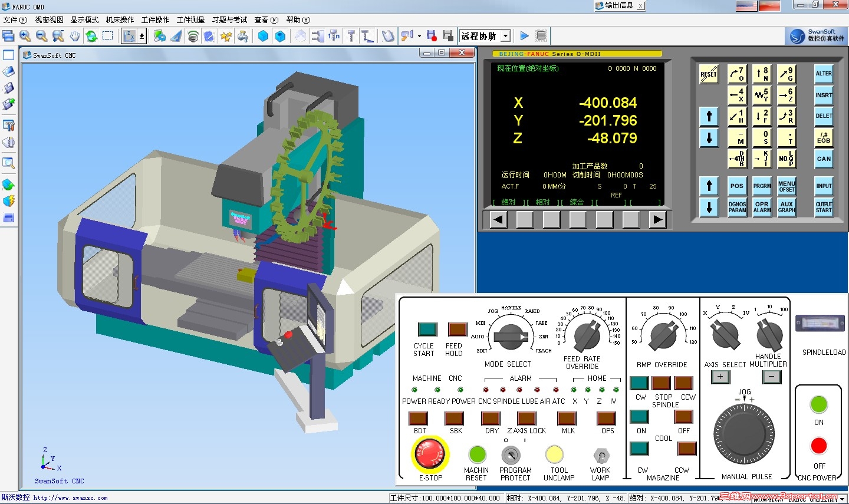Click the INSRT key
Viewport: 849px width, 504px height.
click(824, 95)
